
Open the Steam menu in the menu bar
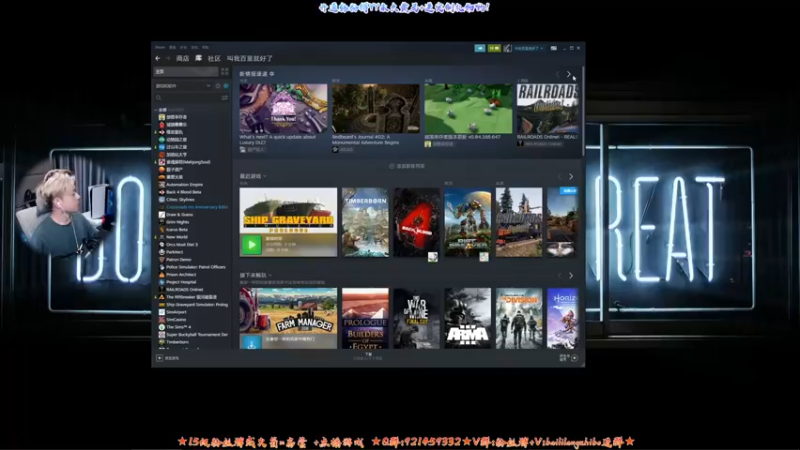(160, 47)
